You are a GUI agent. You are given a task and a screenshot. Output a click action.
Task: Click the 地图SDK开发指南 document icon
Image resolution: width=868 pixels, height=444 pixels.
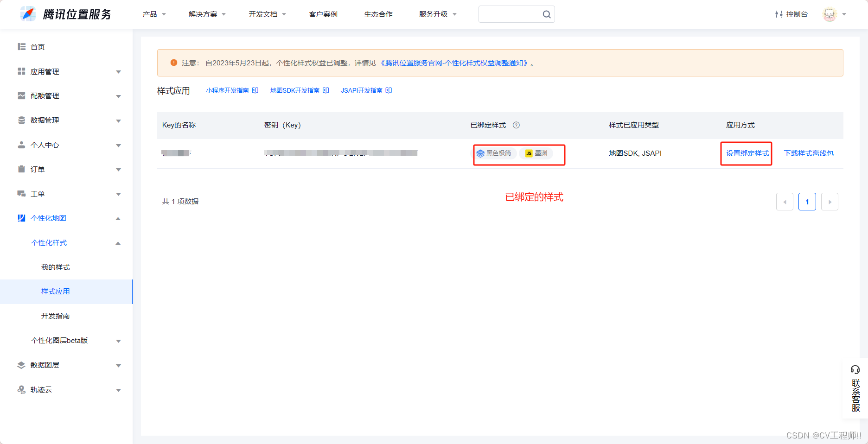(x=326, y=90)
